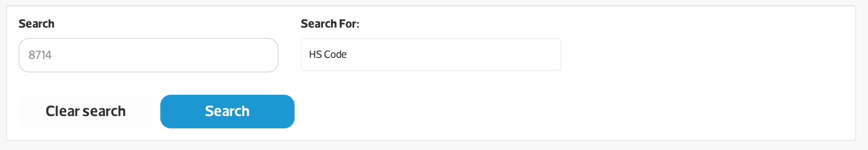Image resolution: width=868 pixels, height=150 pixels.
Task: Click the white "Search" text on blue button
Action: coord(227,111)
